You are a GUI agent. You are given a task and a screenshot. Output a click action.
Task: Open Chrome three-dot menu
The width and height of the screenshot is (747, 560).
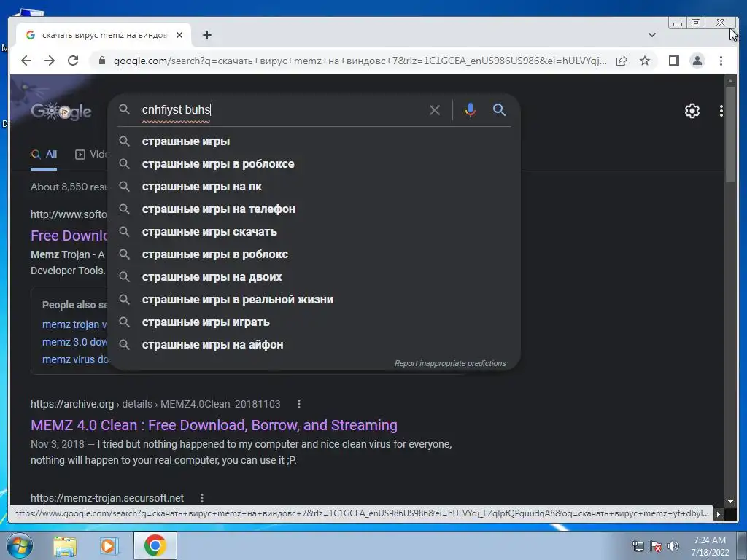click(721, 61)
